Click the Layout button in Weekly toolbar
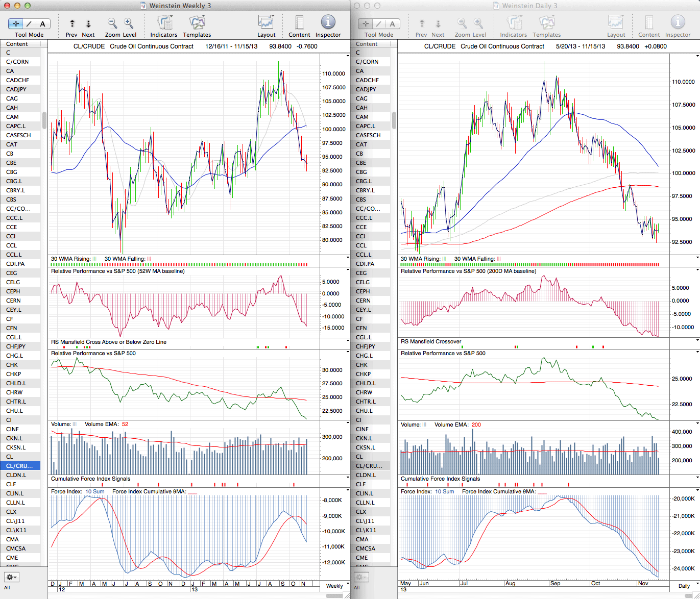Screen dimensions: 700x599 266,23
